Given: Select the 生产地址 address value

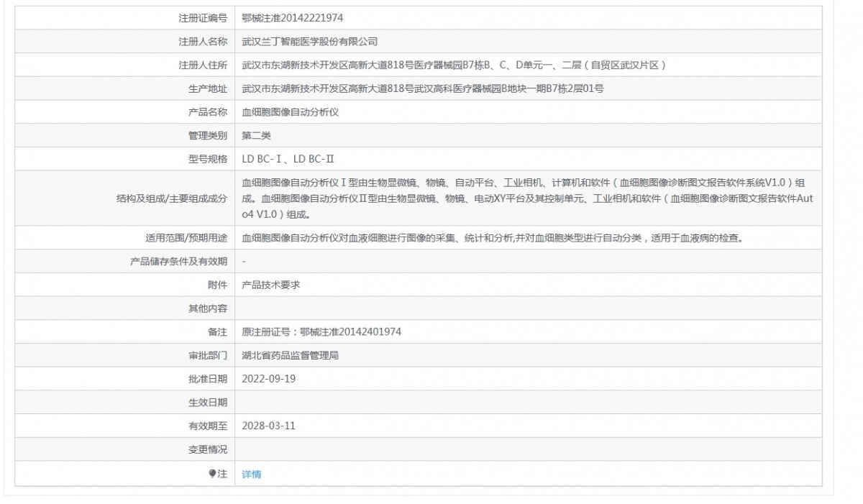Looking at the screenshot, I should coord(423,89).
